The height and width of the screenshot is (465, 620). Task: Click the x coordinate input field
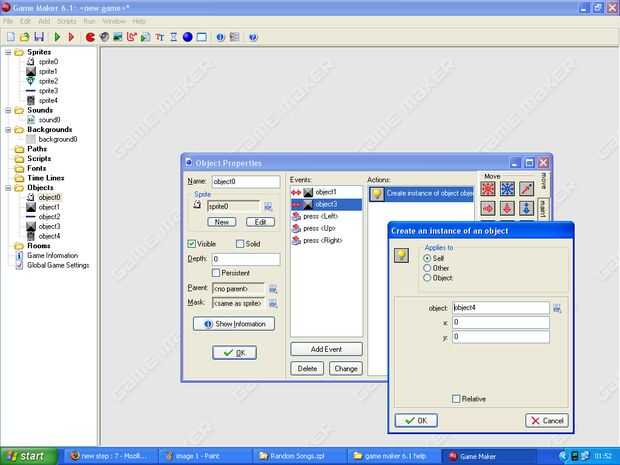(501, 322)
